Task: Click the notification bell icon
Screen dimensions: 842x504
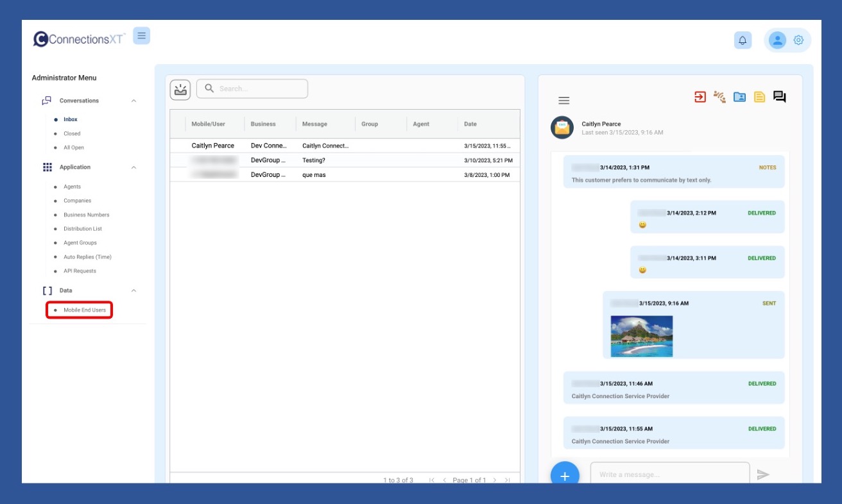Action: 743,40
